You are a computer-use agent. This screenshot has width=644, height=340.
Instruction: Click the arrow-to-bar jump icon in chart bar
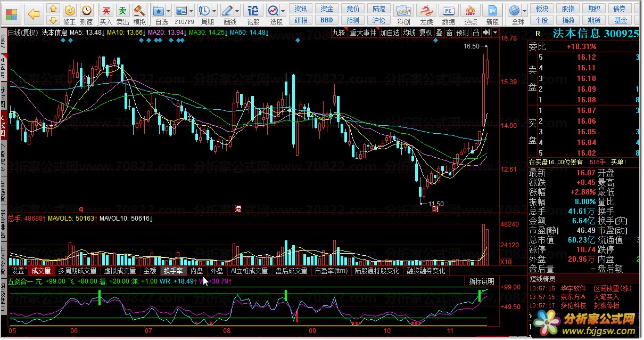click(486, 32)
